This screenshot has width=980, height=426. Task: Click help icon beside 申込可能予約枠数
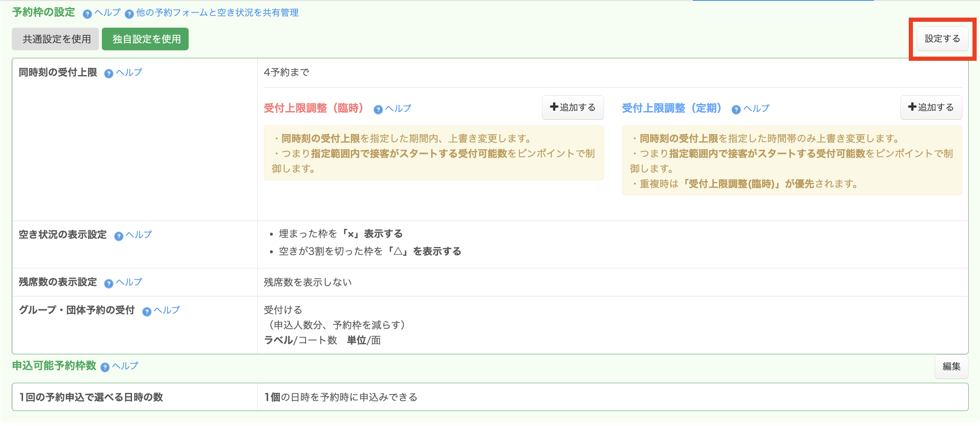tap(105, 367)
